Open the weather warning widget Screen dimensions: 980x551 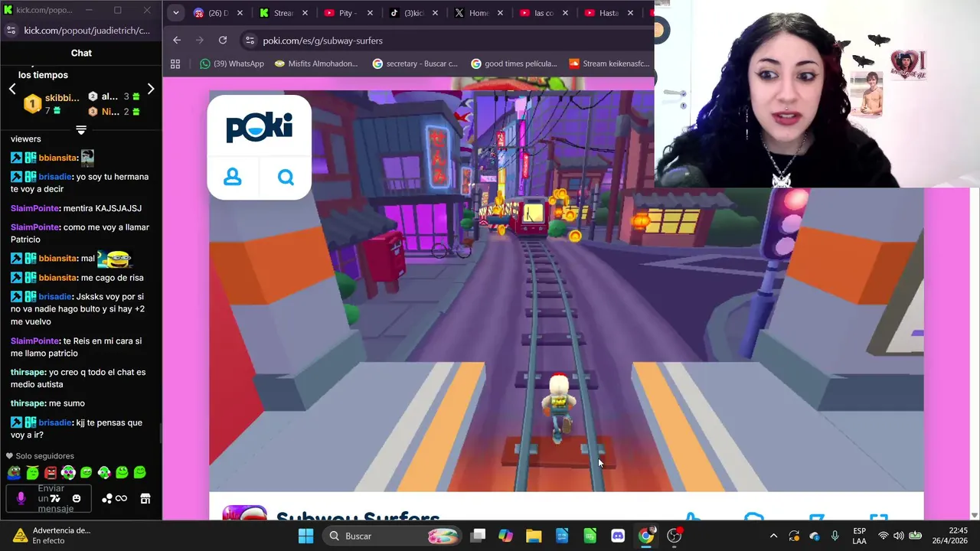click(52, 536)
